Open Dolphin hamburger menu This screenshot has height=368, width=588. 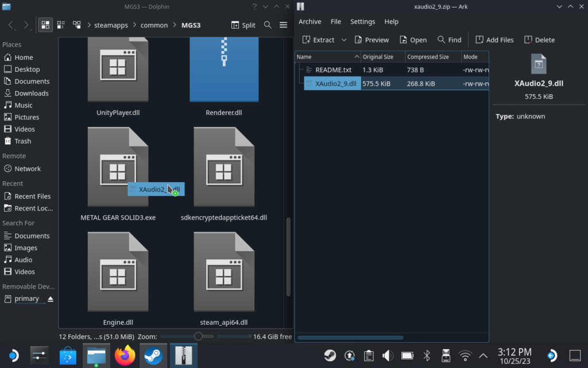click(x=283, y=25)
